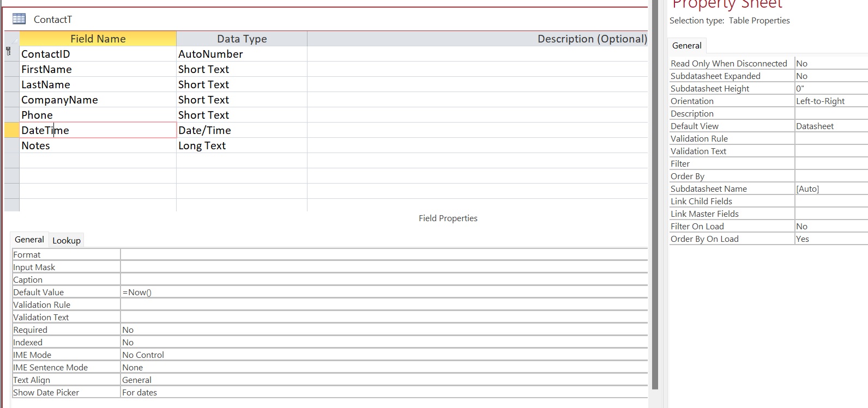868x408 pixels.
Task: Select the DateTime row selector
Action: [x=11, y=130]
